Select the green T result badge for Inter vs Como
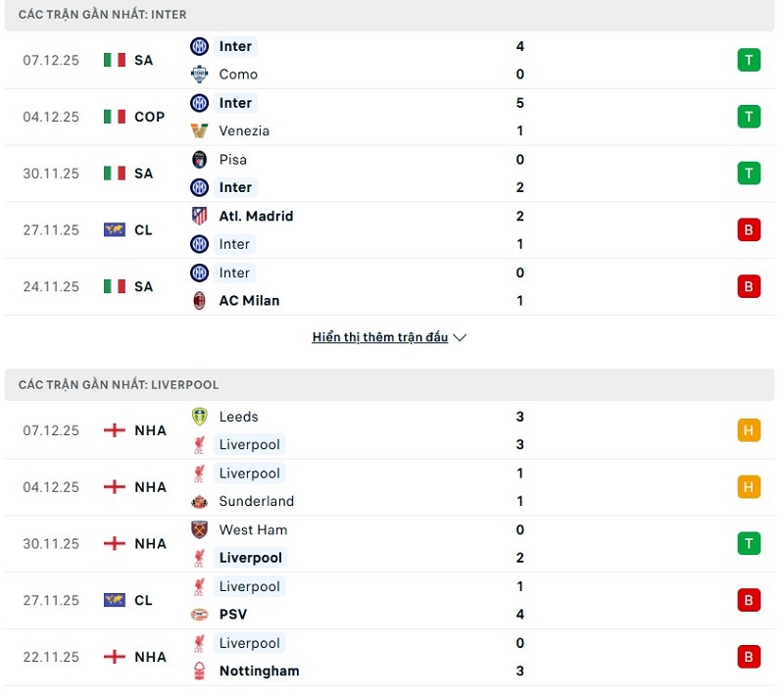Image resolution: width=784 pixels, height=697 pixels. click(x=749, y=60)
